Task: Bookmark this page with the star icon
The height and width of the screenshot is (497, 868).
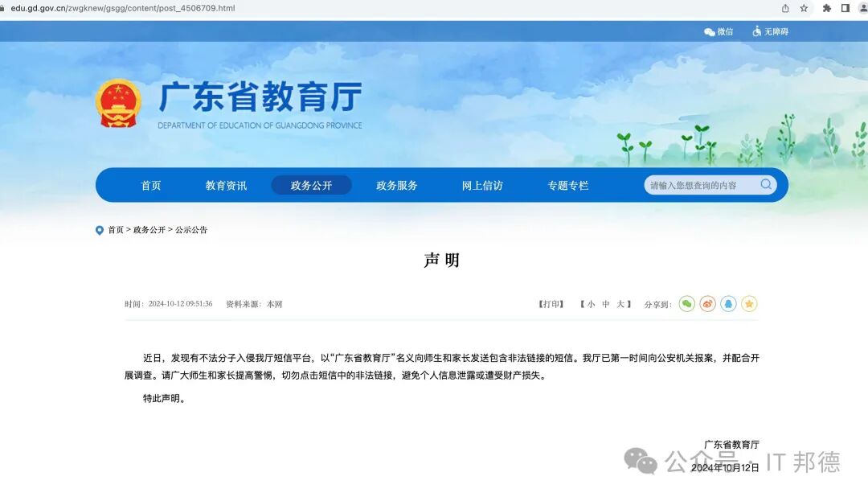Action: (x=804, y=8)
